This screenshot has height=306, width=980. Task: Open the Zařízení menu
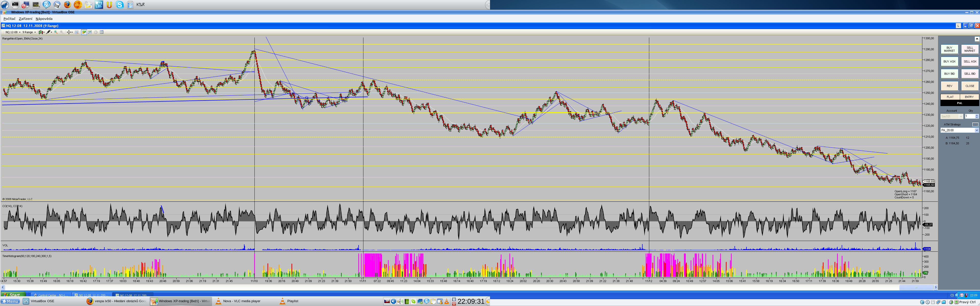click(x=26, y=19)
